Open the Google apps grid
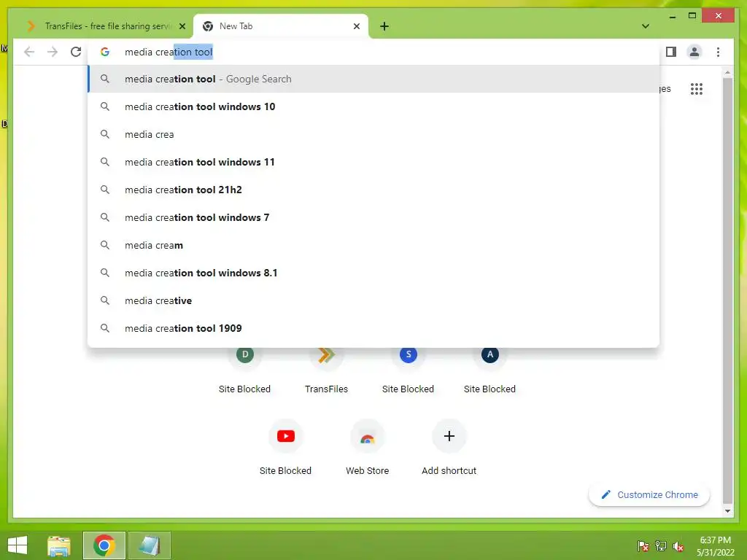 (697, 88)
